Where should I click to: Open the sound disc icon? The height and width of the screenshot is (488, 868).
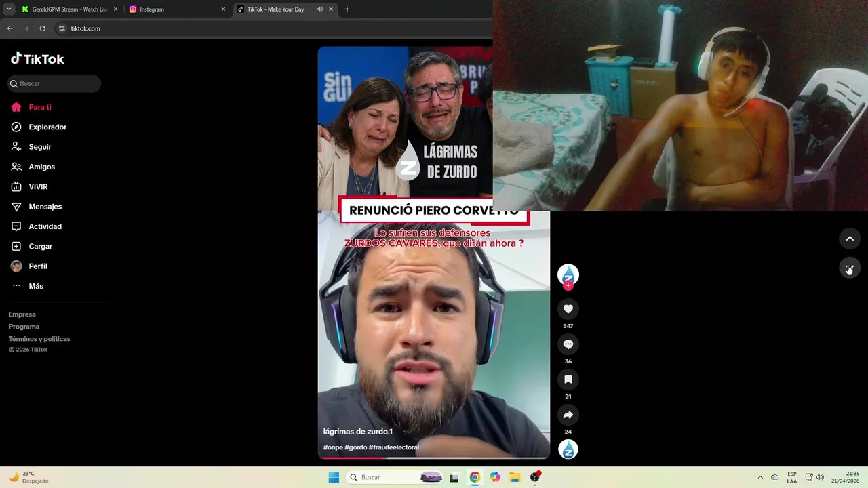click(x=568, y=449)
